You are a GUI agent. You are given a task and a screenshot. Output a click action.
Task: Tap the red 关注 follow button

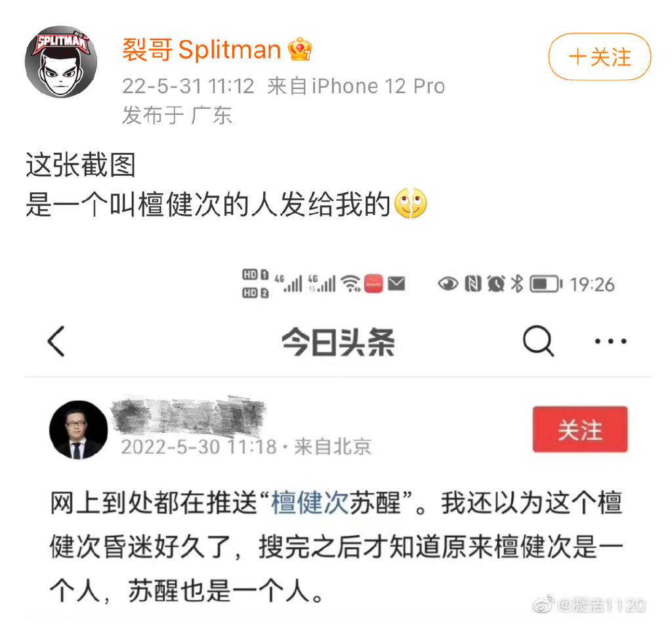pyautogui.click(x=580, y=429)
